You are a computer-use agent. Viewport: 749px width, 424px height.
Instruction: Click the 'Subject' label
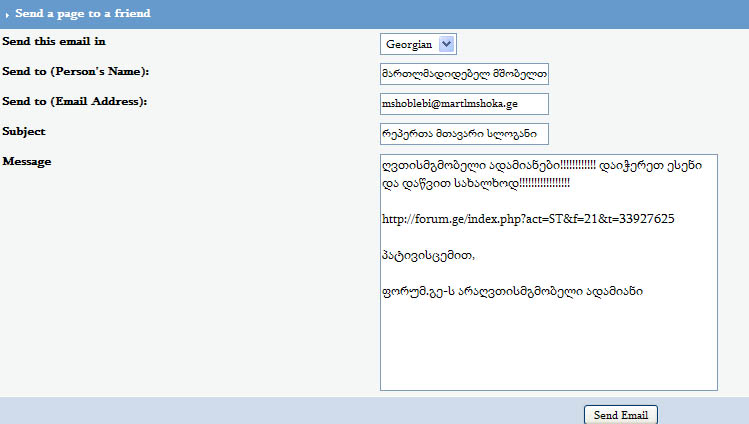click(x=24, y=132)
